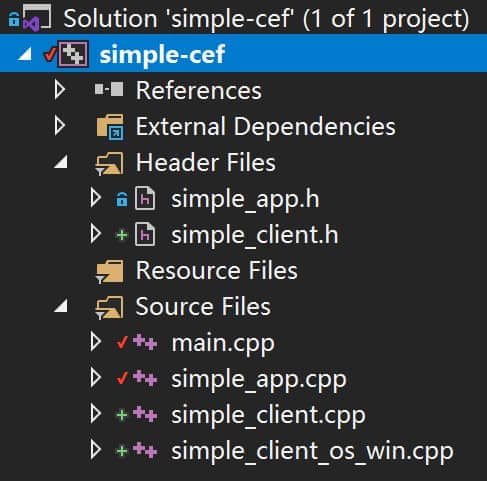Expand the External Dependencies node
This screenshot has width=487, height=481.
pyautogui.click(x=60, y=126)
